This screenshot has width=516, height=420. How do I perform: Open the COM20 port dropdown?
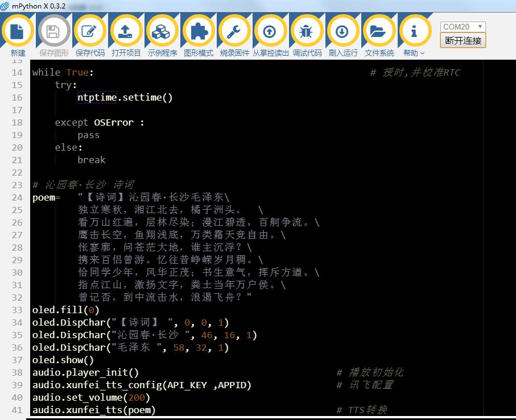pos(463,27)
